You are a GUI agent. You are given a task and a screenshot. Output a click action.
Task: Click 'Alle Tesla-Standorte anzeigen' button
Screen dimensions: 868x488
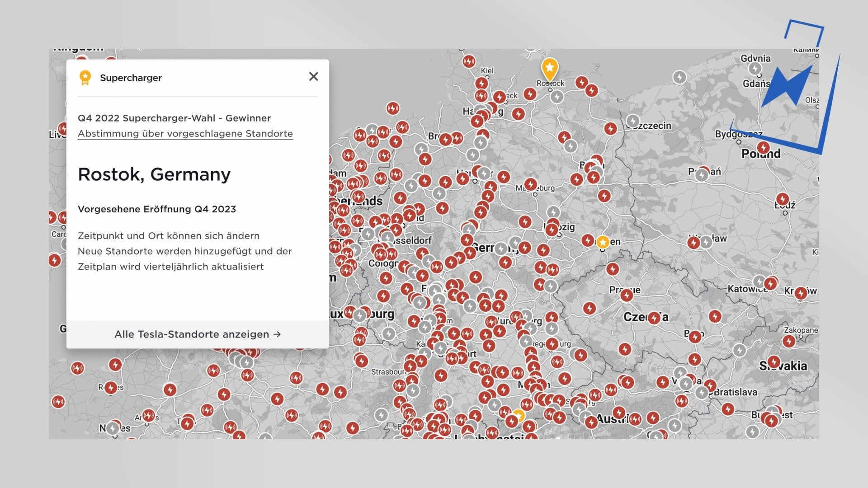coord(198,334)
